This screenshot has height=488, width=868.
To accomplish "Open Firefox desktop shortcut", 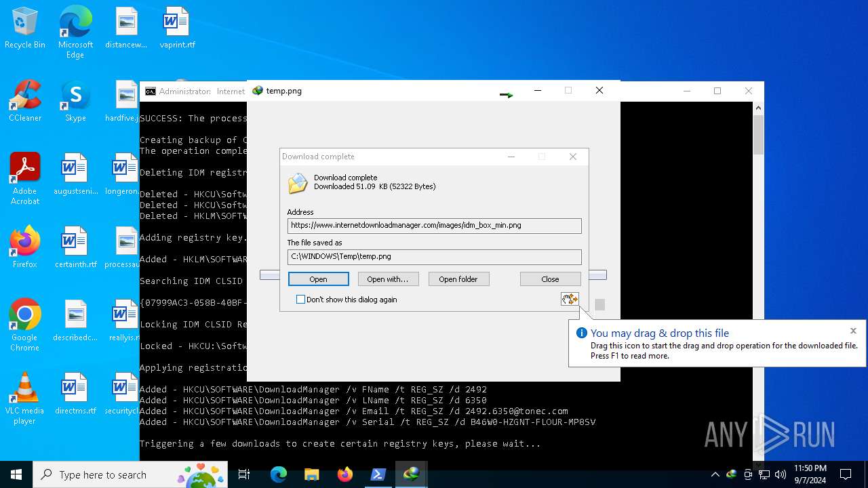I will point(25,248).
